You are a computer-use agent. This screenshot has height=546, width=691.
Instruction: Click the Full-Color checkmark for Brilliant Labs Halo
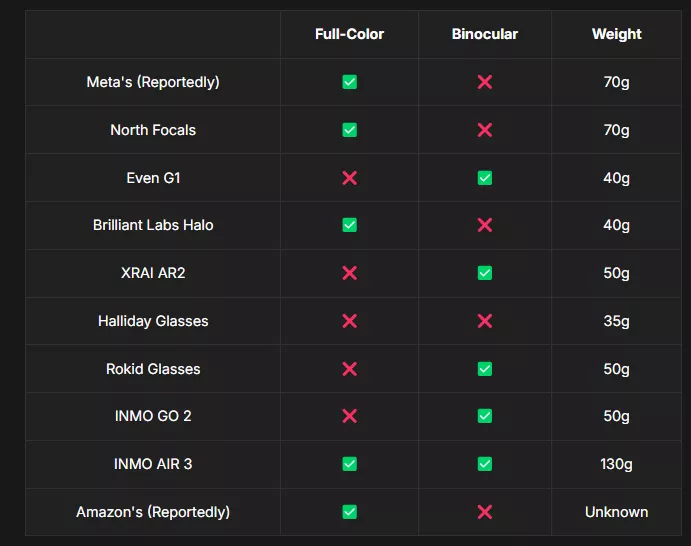(349, 225)
